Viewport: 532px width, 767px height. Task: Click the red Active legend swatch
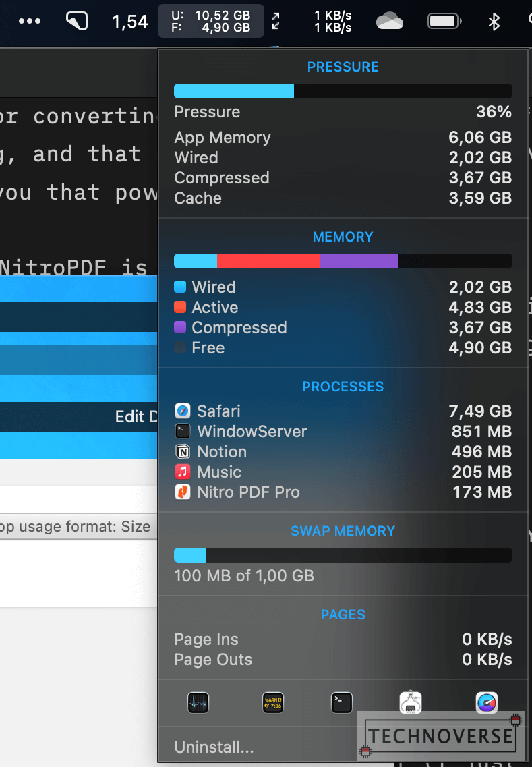coord(180,307)
